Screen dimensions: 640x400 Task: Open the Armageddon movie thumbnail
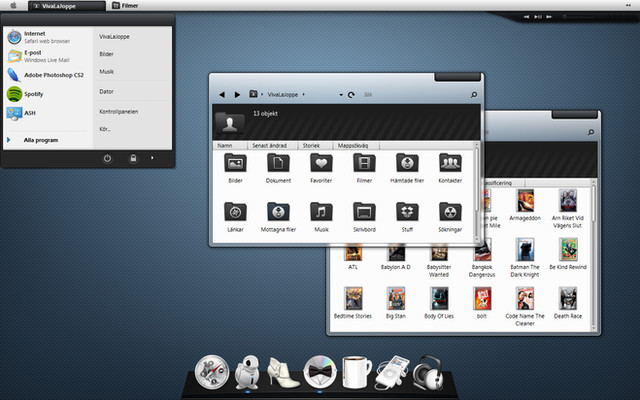[x=525, y=205]
